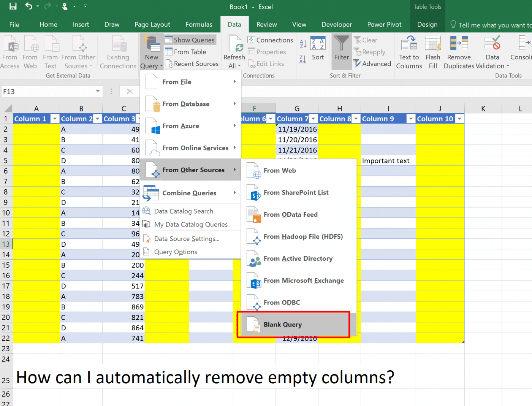Screen dimensions: 532x406
Task: Click Flash Fill
Action: pos(433,52)
